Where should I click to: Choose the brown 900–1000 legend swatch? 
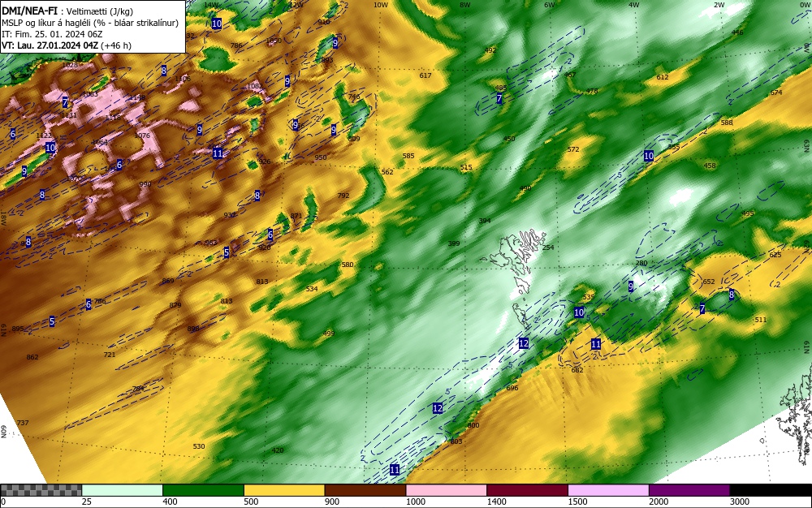(x=365, y=490)
